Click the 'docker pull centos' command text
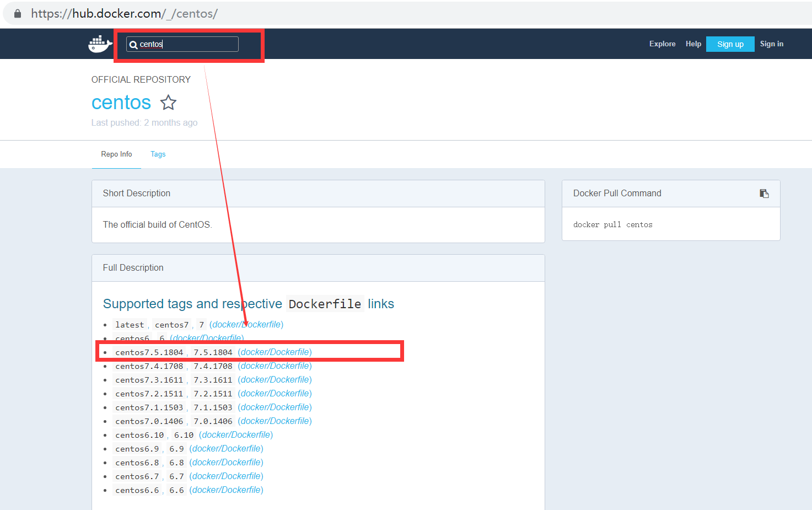 (613, 225)
